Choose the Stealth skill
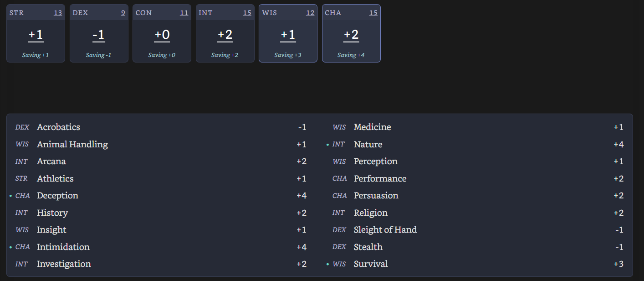 point(368,247)
